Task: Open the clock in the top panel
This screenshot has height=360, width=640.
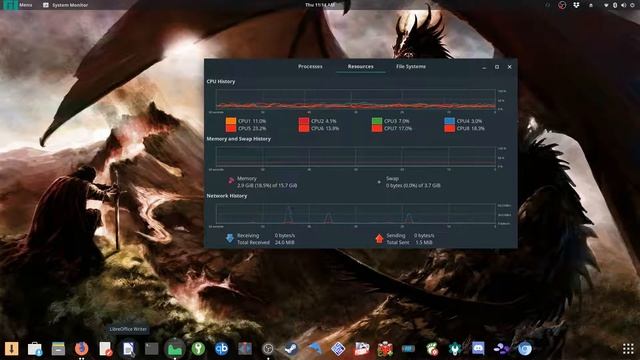Action: click(320, 5)
